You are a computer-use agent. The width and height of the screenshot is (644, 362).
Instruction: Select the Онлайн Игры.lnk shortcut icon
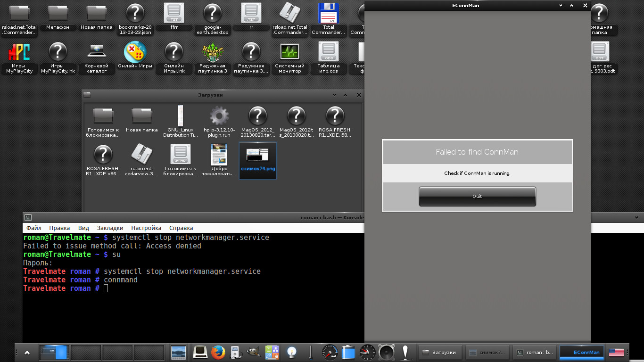[174, 58]
